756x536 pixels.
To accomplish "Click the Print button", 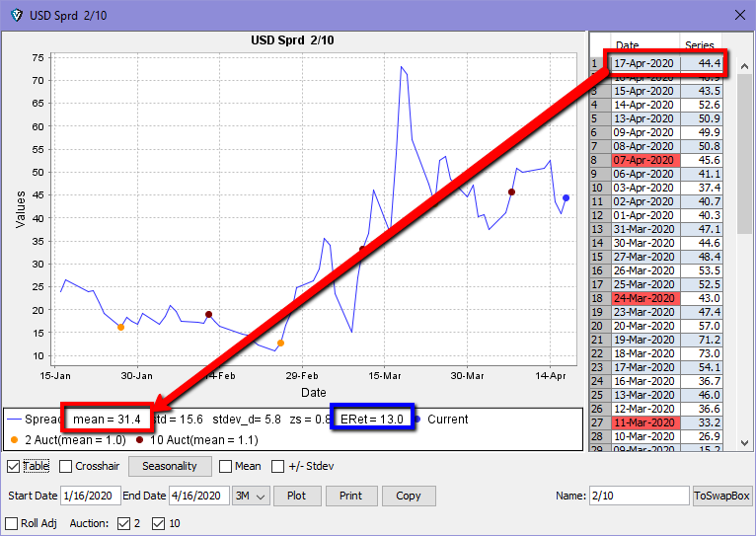I will pyautogui.click(x=351, y=496).
